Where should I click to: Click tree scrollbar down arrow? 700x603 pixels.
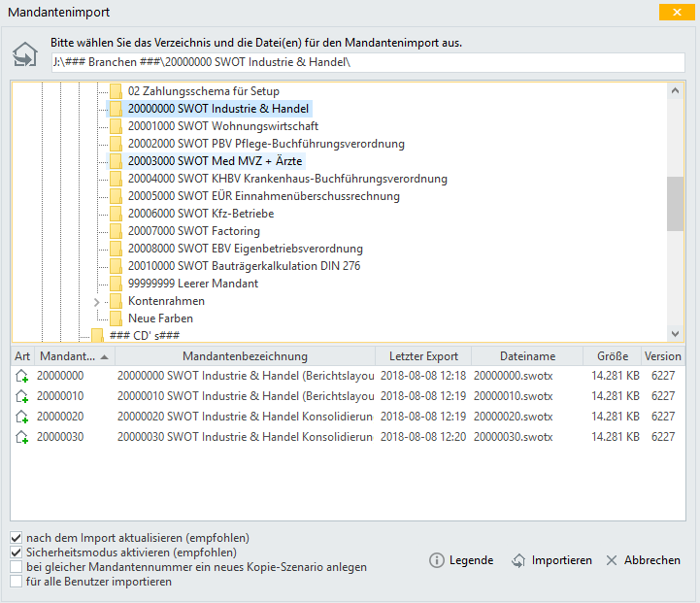tap(675, 334)
